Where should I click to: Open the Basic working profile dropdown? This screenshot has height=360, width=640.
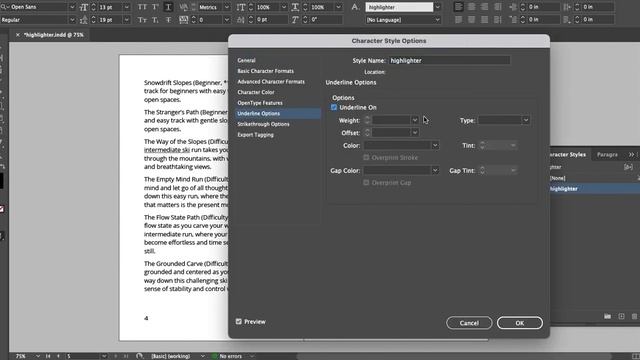tap(202, 356)
